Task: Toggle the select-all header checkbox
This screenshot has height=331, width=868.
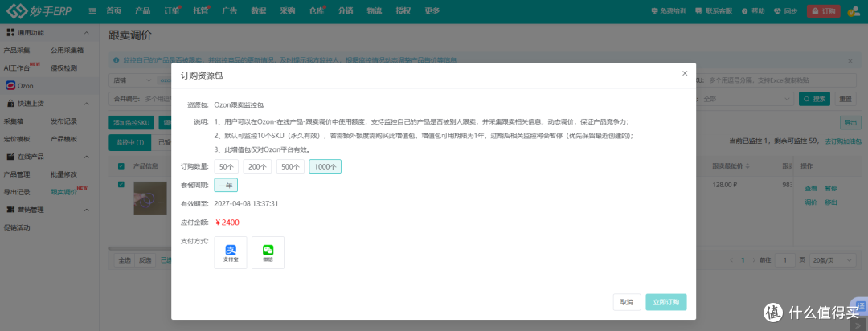Action: 121,165
